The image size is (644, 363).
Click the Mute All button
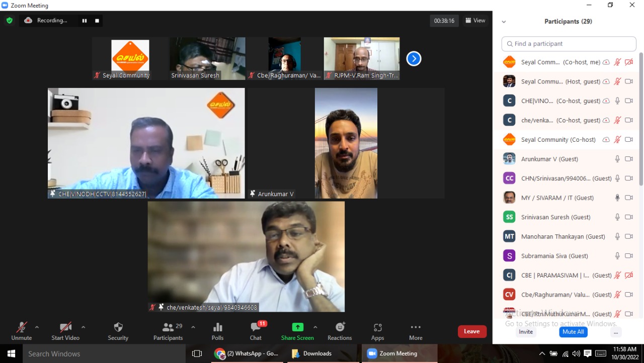(x=573, y=332)
